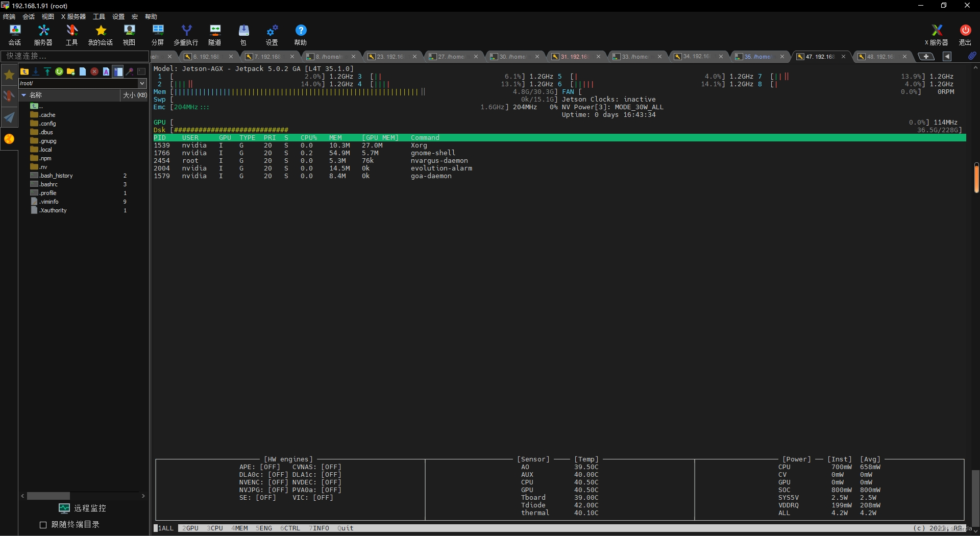Select jtop 6CTRL page
This screenshot has height=536, width=980.
coord(290,528)
